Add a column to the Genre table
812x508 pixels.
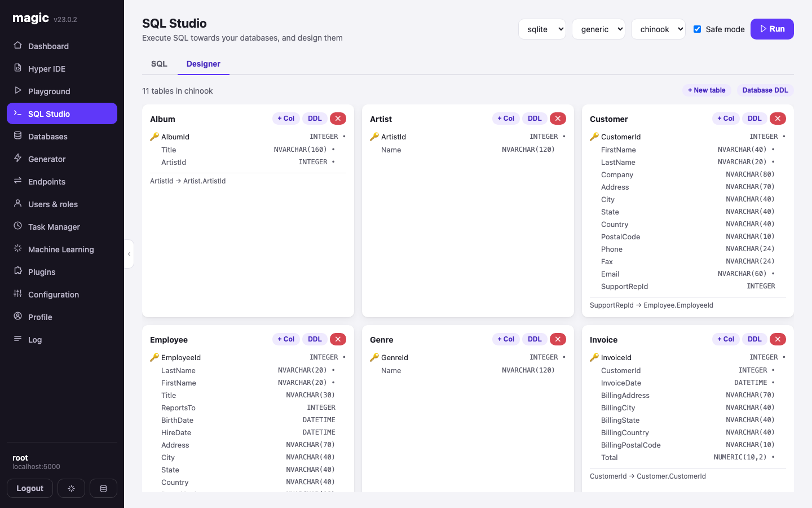pyautogui.click(x=506, y=339)
